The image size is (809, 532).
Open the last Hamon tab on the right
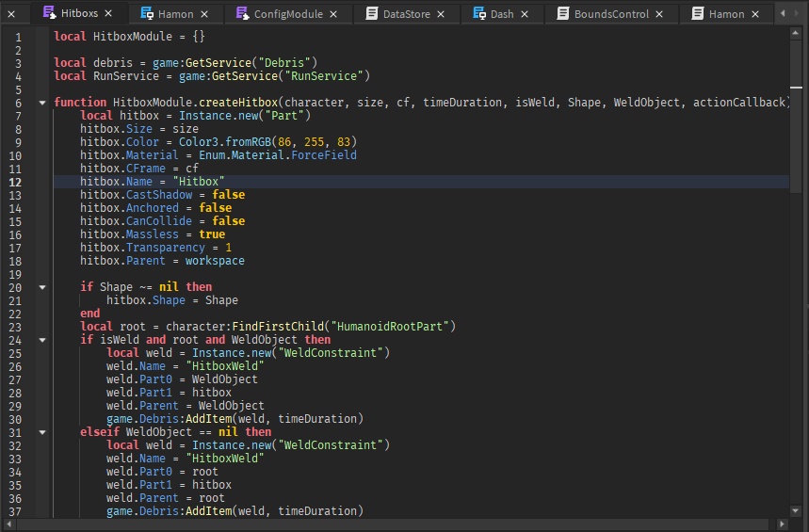tap(726, 14)
